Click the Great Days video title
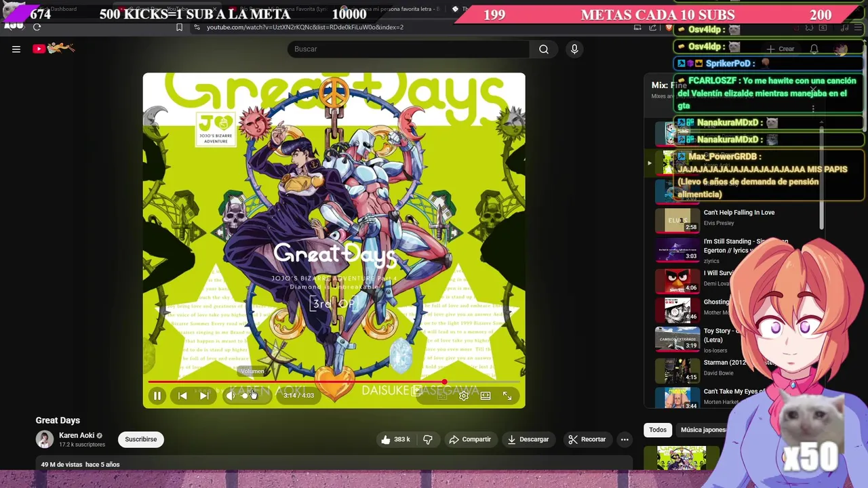This screenshot has width=868, height=488. (x=58, y=420)
